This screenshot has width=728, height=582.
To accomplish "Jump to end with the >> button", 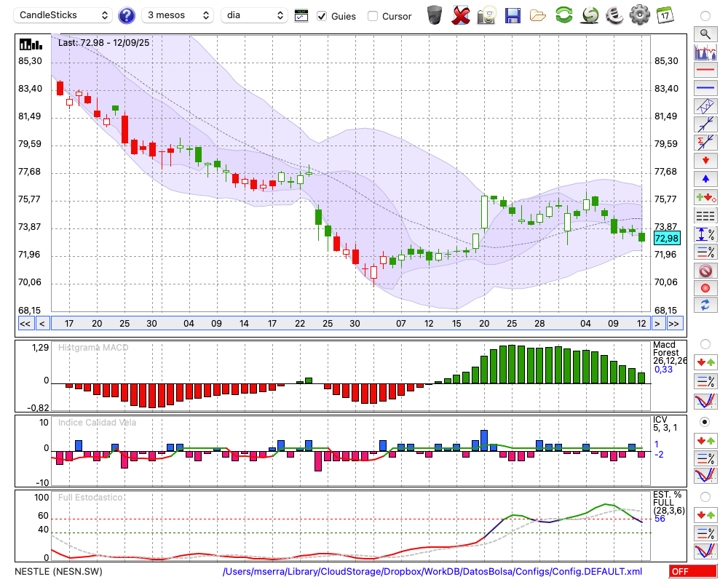I will click(674, 324).
